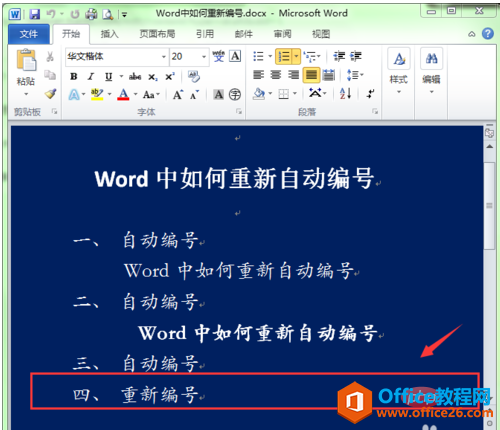500x430 pixels.
Task: Click Shading paint bucket icon
Action: click(x=259, y=94)
